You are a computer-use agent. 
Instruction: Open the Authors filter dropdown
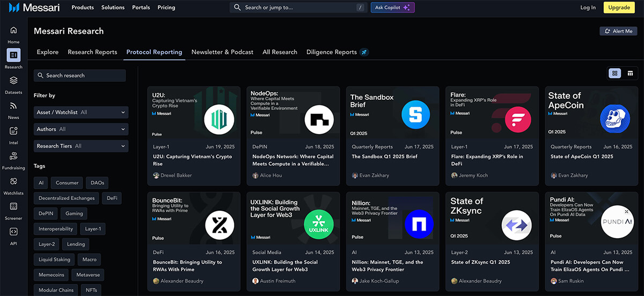(80, 129)
